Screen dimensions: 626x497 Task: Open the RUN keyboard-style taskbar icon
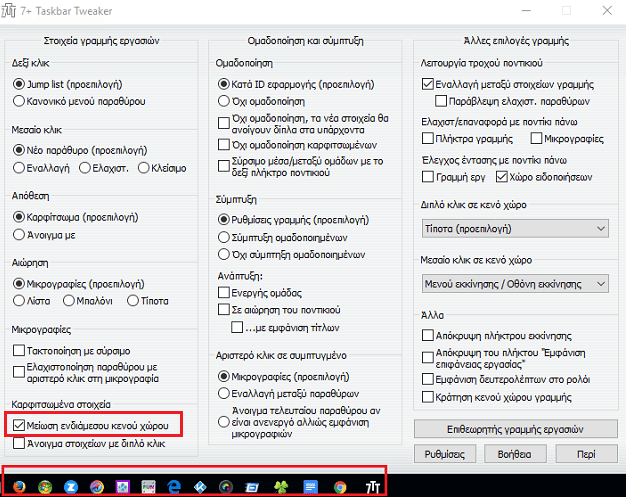tap(149, 487)
